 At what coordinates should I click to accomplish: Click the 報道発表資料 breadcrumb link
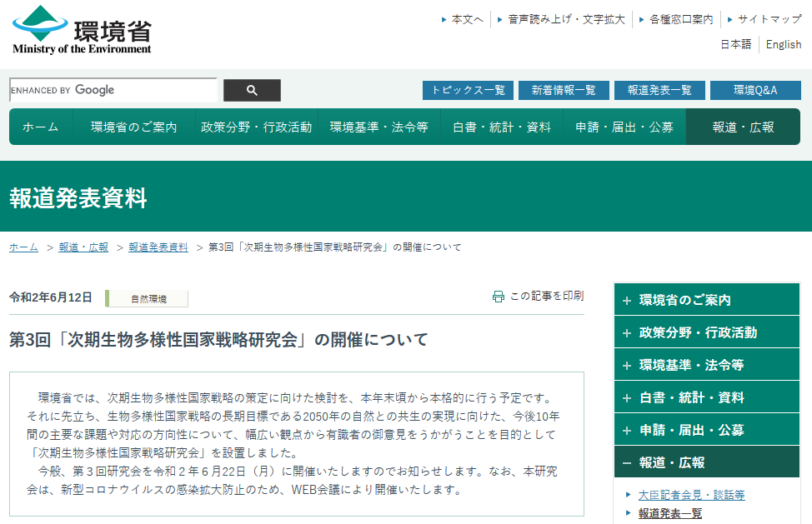pyautogui.click(x=158, y=247)
